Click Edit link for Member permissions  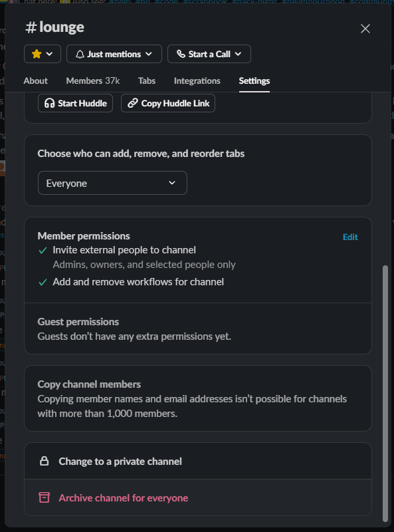(350, 237)
